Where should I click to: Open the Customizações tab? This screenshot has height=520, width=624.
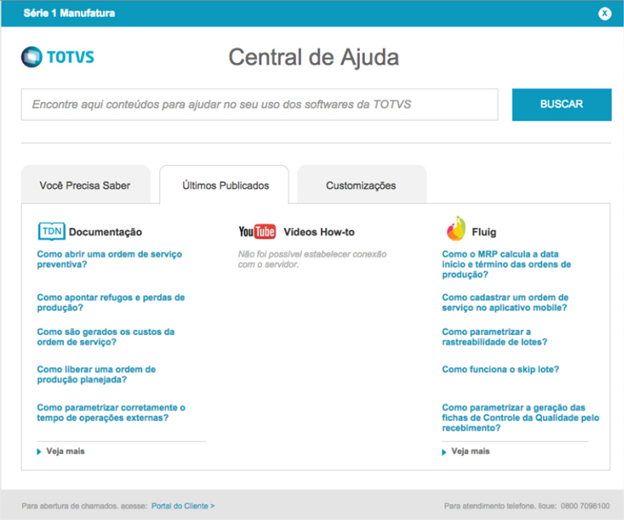361,185
